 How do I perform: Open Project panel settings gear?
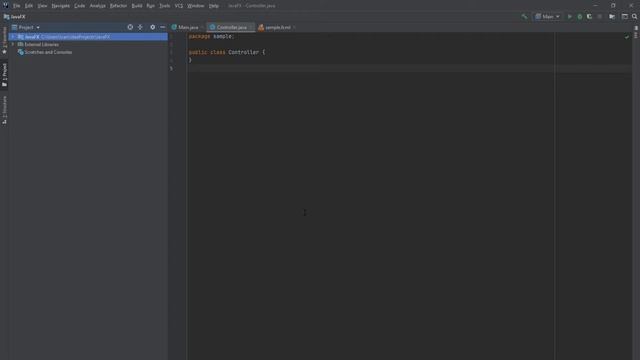[153, 27]
